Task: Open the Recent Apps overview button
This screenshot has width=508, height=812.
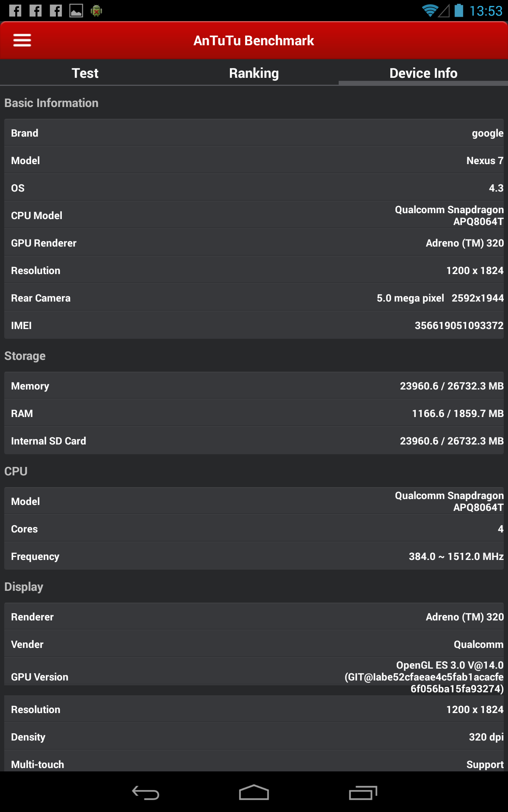Action: pos(363,793)
